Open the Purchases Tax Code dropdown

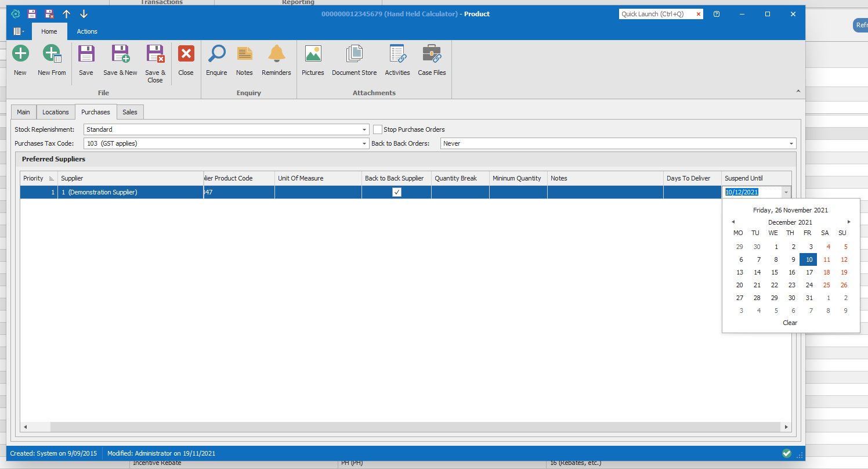364,143
